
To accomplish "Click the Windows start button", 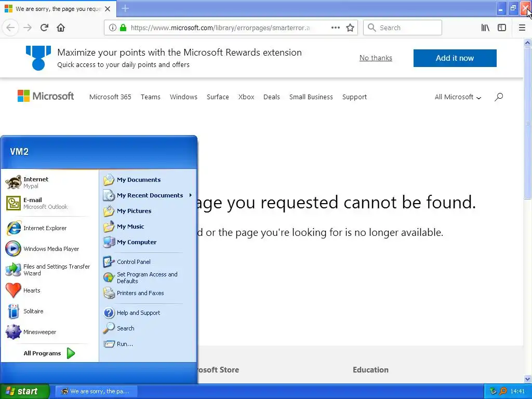I will [24, 391].
